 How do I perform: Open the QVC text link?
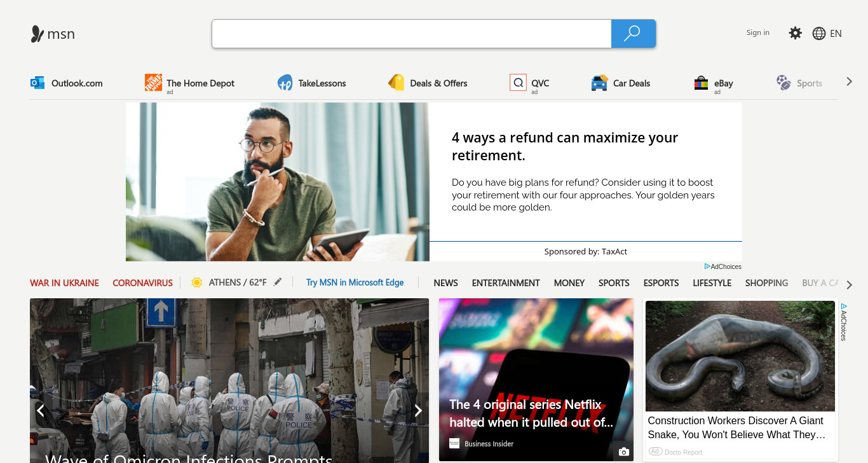[x=540, y=83]
